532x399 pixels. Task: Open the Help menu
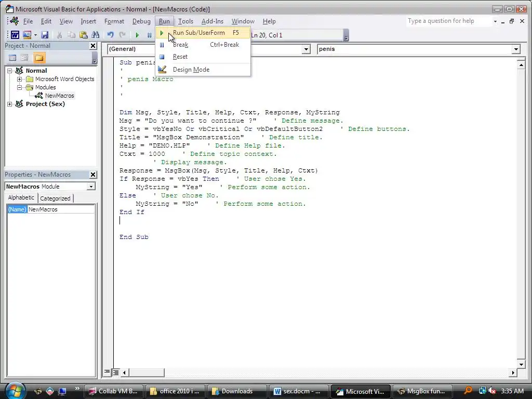click(x=269, y=21)
